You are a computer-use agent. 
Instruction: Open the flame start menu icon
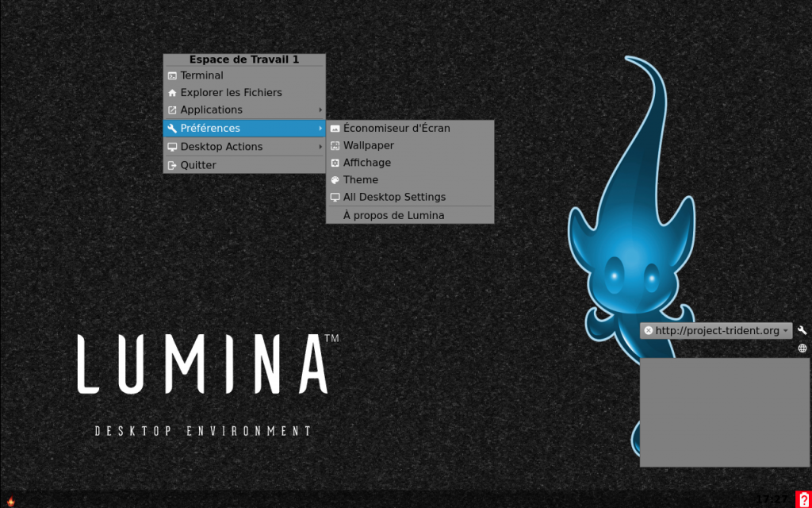[x=10, y=500]
